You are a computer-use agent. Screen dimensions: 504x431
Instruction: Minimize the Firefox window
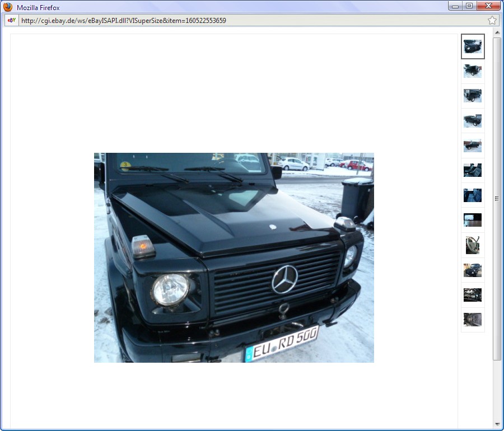coord(455,6)
